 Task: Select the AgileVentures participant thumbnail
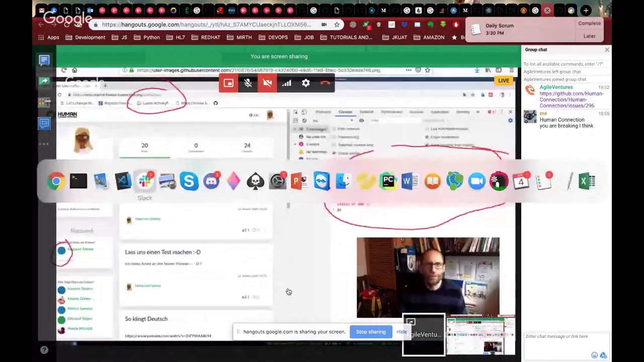[424, 335]
